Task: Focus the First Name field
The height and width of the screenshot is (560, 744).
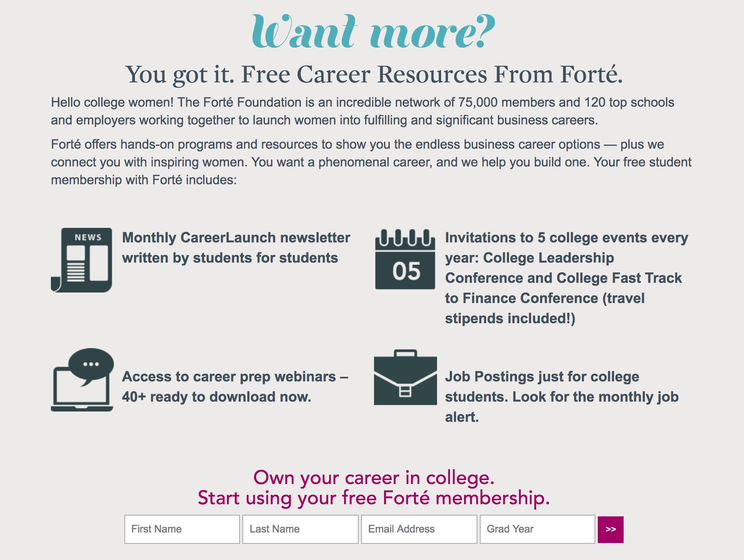Action: point(182,529)
